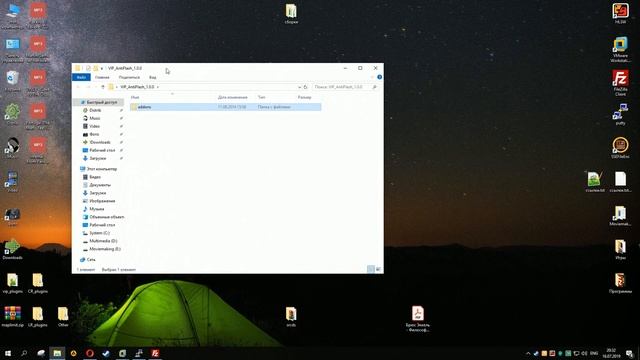Select Downloads shortcut on desktop left
The image size is (640, 360).
click(x=13, y=249)
